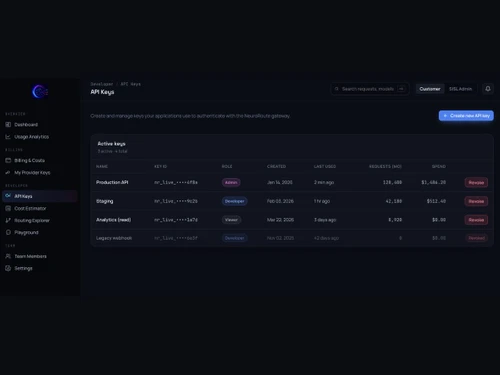The width and height of the screenshot is (500, 375).
Task: Revoke the Analytics (read) key
Action: tap(476, 220)
